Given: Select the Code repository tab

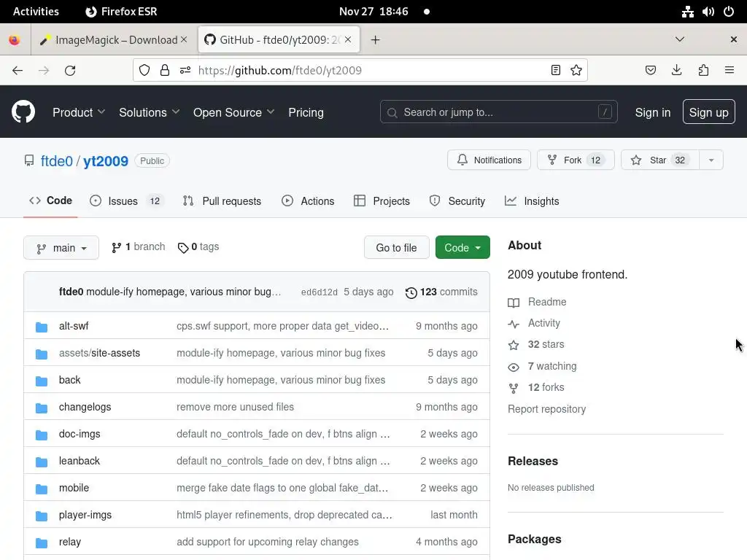Looking at the screenshot, I should pyautogui.click(x=50, y=201).
